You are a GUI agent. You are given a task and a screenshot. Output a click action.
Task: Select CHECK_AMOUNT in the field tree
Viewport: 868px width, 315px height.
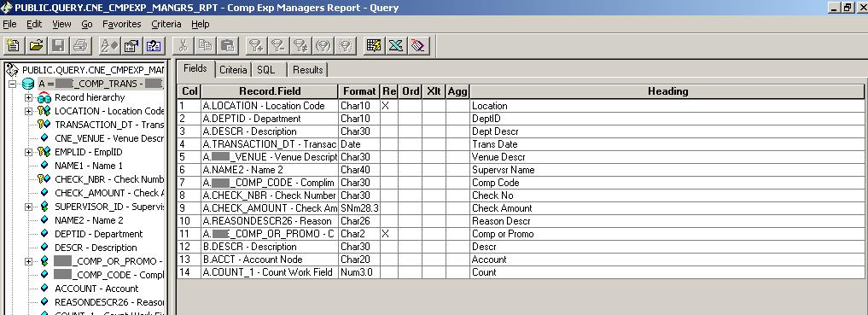pos(109,193)
